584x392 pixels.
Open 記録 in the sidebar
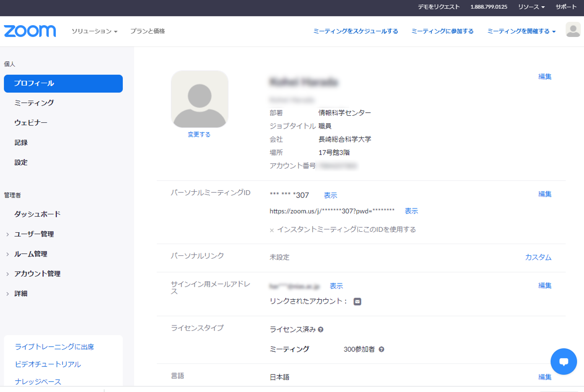coord(21,143)
